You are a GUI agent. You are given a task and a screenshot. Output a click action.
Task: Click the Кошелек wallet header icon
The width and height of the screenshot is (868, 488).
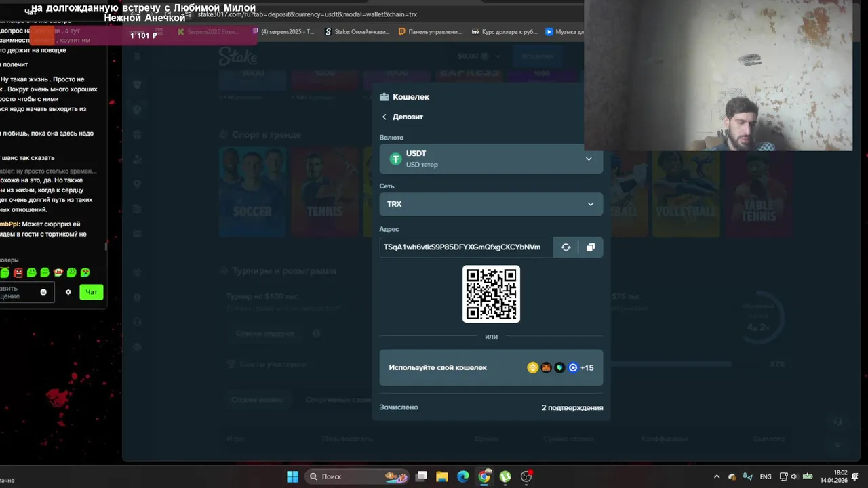(384, 97)
